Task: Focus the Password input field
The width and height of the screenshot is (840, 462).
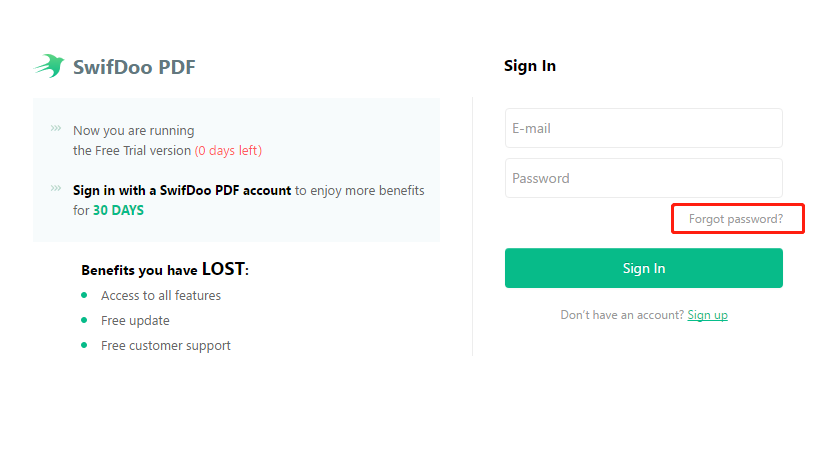Action: [643, 178]
